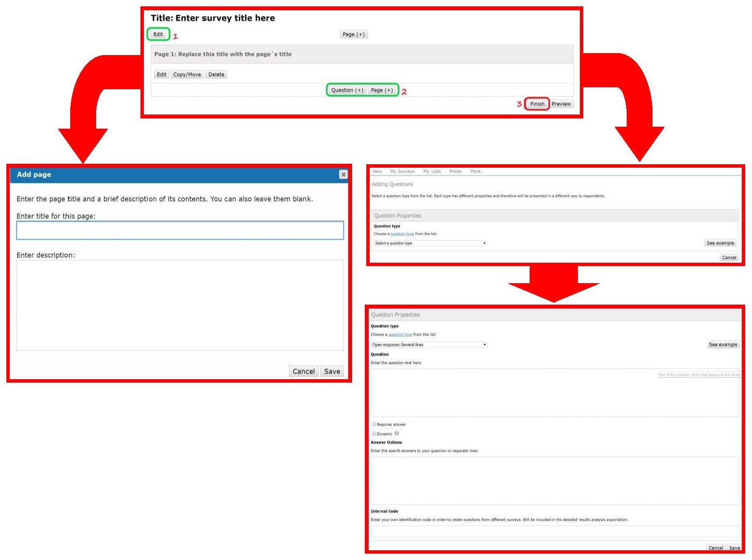Click Edit button under survey title

tap(158, 34)
